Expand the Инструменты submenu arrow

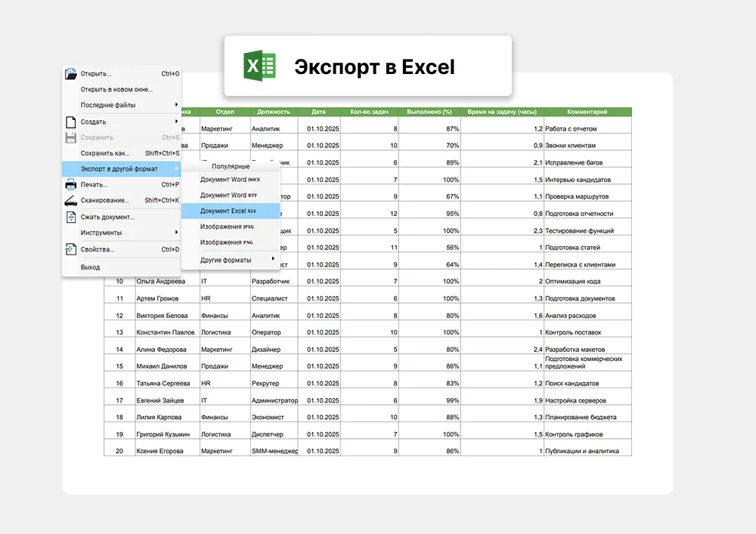click(176, 233)
